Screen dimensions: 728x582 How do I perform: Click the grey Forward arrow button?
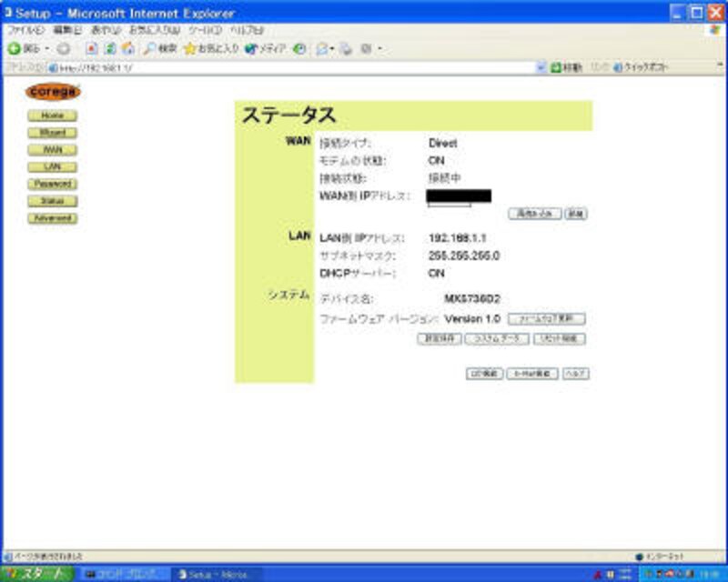click(64, 49)
